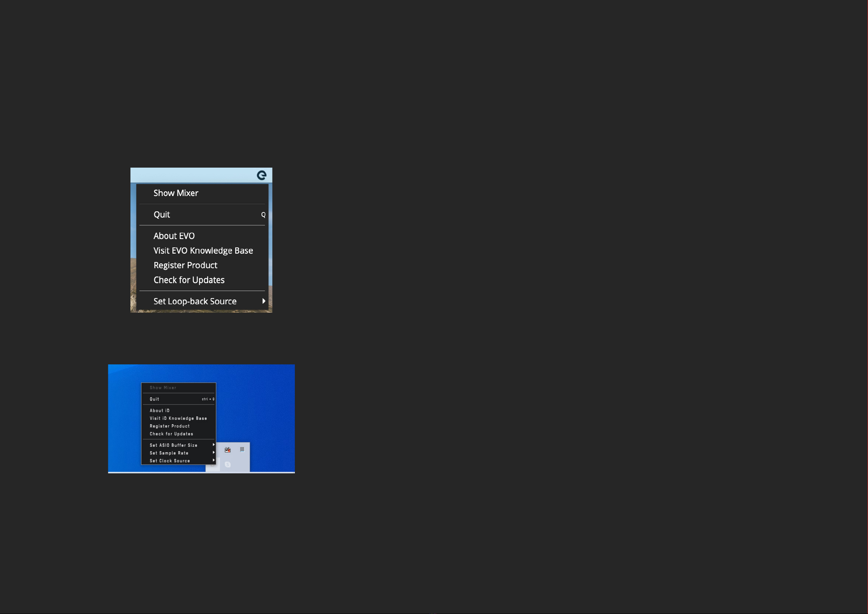Click the greyed Show Mixer in iD menu
The width and height of the screenshot is (868, 614).
click(x=179, y=388)
